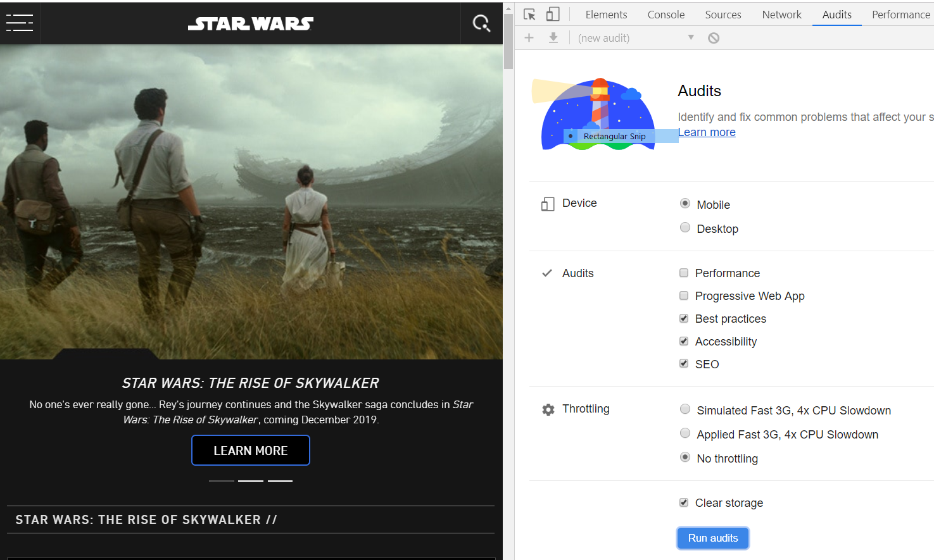This screenshot has height=560, width=934.
Task: Select the Audits tab
Action: (836, 15)
